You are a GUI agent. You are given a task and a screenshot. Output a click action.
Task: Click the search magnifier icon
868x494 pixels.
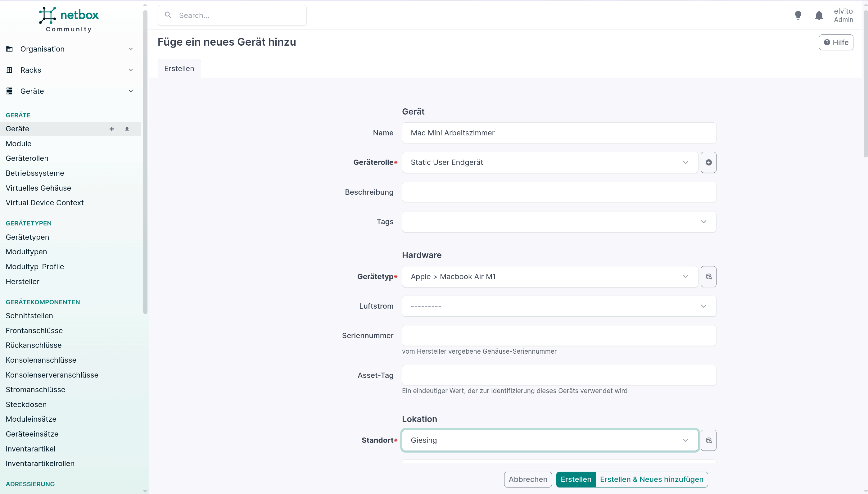point(168,15)
